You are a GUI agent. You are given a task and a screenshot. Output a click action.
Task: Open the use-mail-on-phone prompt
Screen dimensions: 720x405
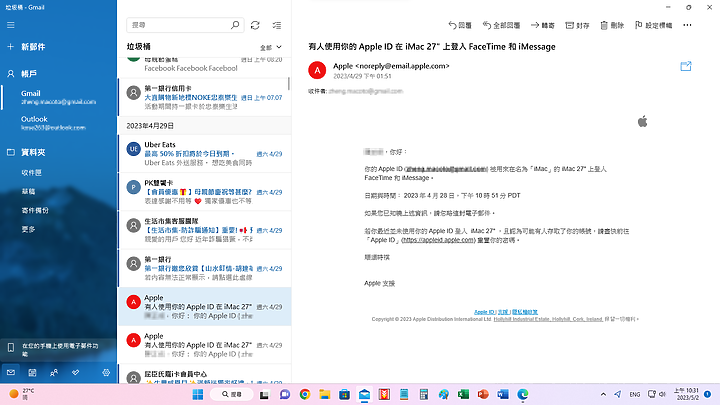point(58,349)
